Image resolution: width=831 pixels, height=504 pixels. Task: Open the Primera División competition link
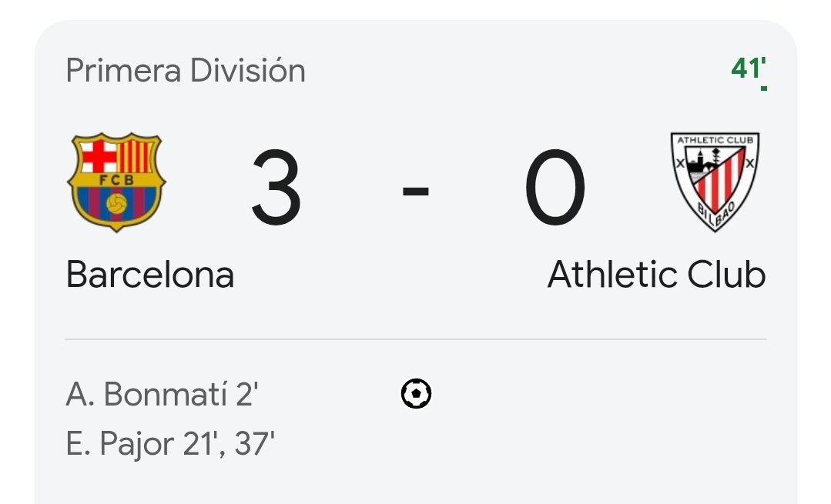186,71
